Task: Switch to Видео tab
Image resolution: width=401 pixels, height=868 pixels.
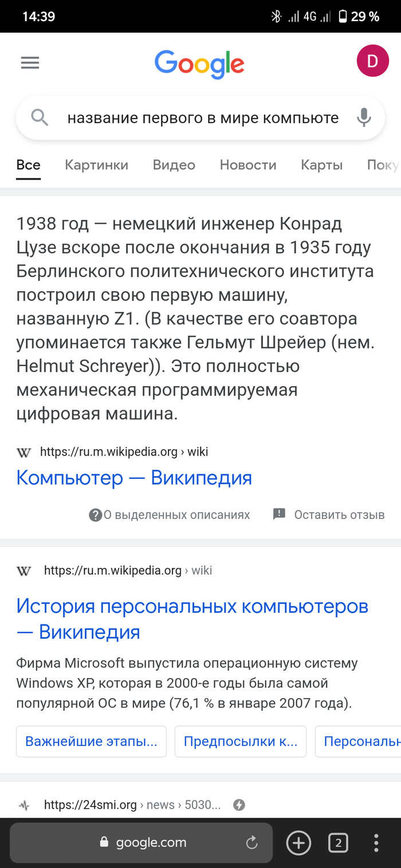Action: point(174,165)
